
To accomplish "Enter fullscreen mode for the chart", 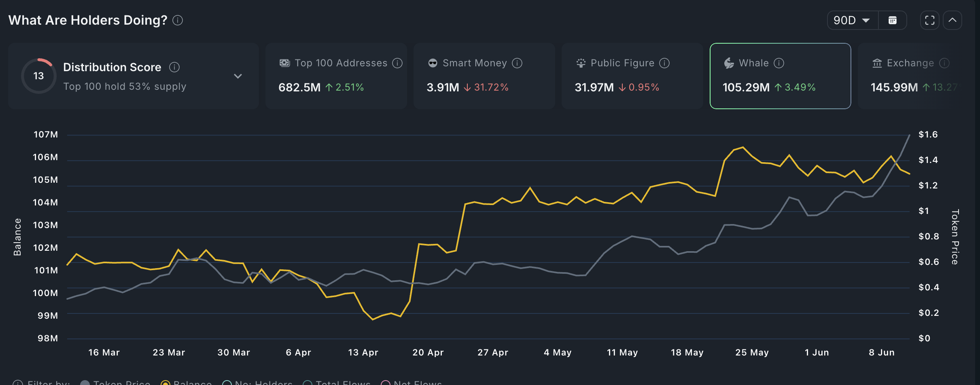I will tap(929, 20).
